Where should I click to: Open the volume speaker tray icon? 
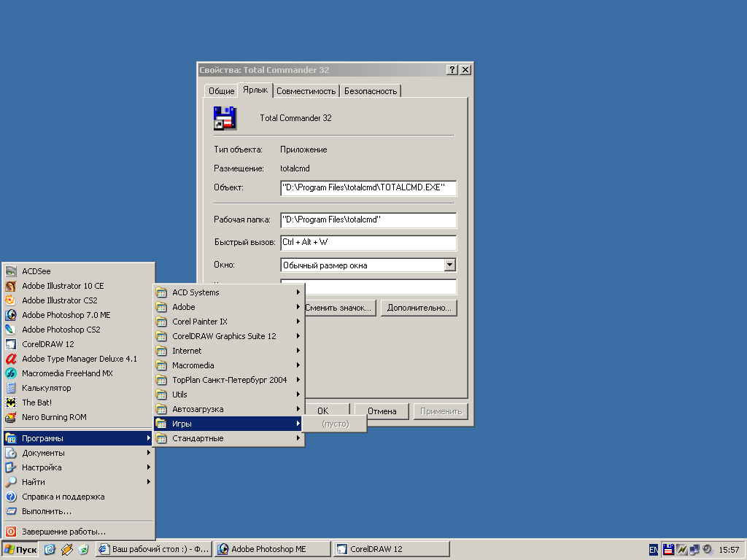tap(708, 550)
